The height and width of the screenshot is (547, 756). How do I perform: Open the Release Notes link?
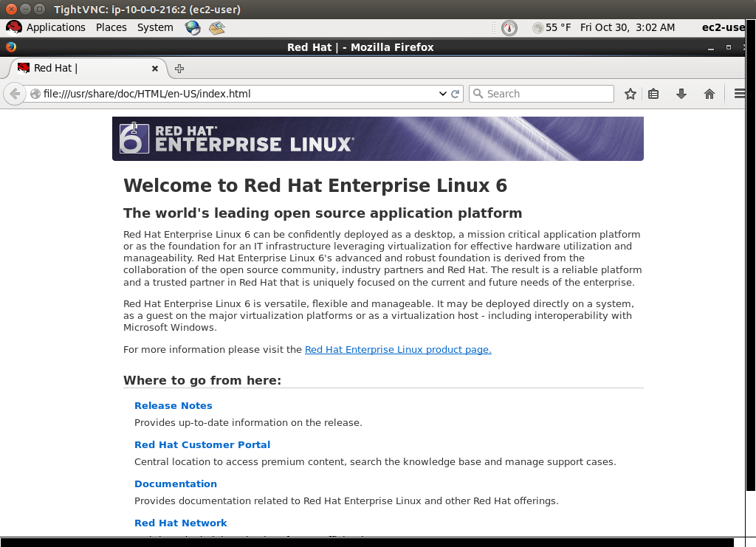(x=173, y=405)
